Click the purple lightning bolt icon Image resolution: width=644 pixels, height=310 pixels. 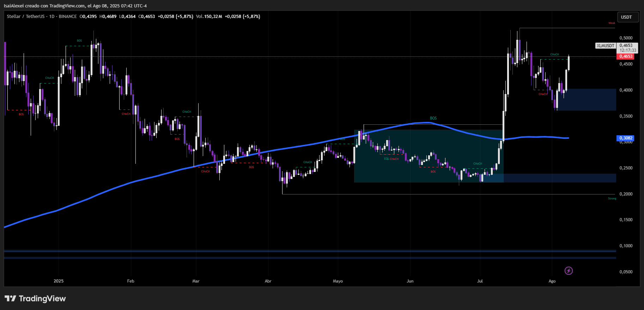[569, 271]
